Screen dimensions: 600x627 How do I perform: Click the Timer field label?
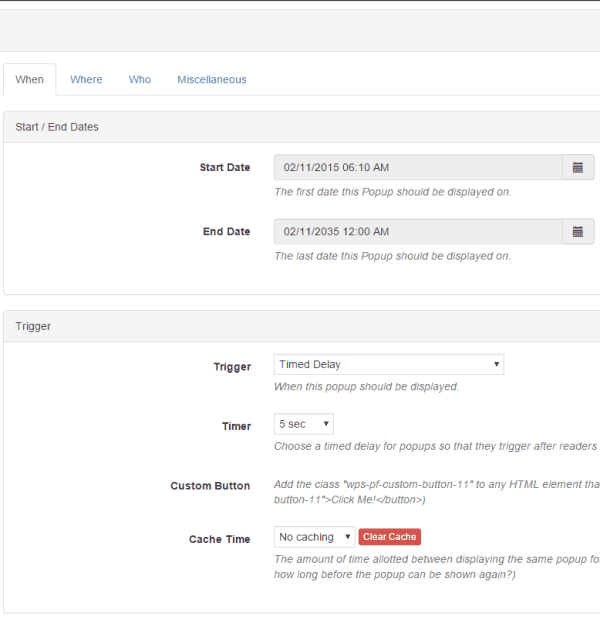coord(236,426)
